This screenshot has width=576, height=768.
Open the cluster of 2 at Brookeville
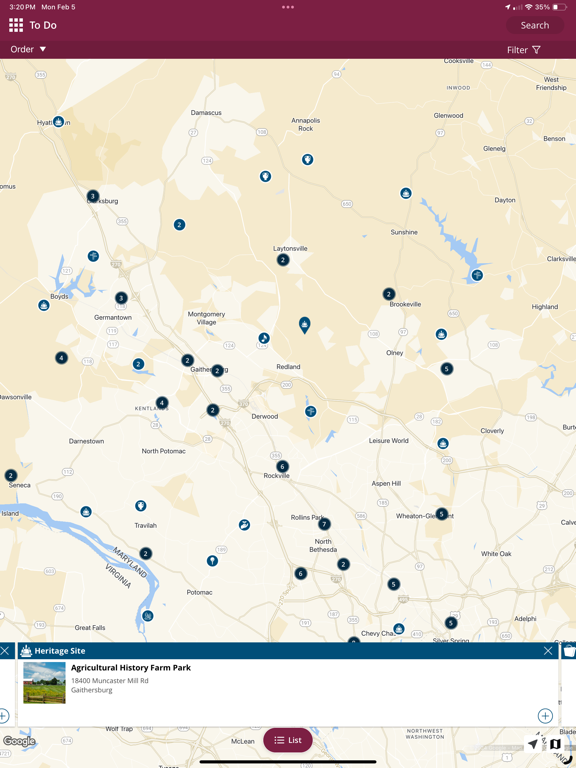tap(389, 294)
